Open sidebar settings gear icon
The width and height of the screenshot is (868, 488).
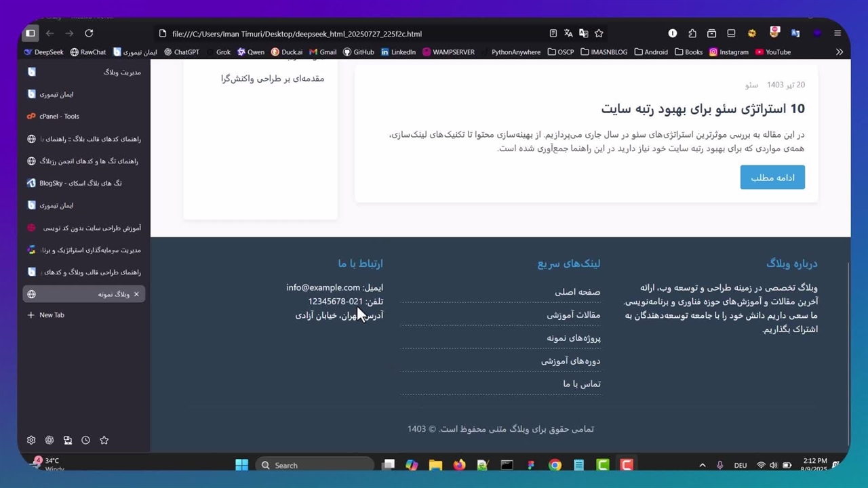31,440
